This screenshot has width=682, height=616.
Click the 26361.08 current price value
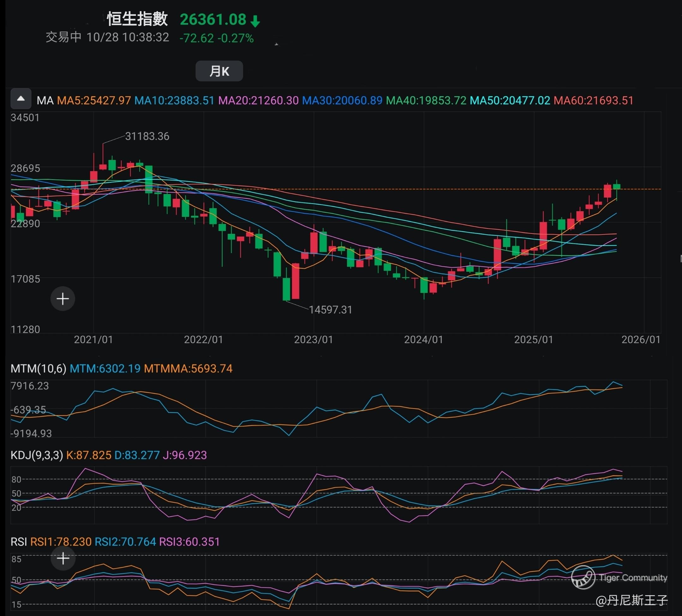[213, 20]
